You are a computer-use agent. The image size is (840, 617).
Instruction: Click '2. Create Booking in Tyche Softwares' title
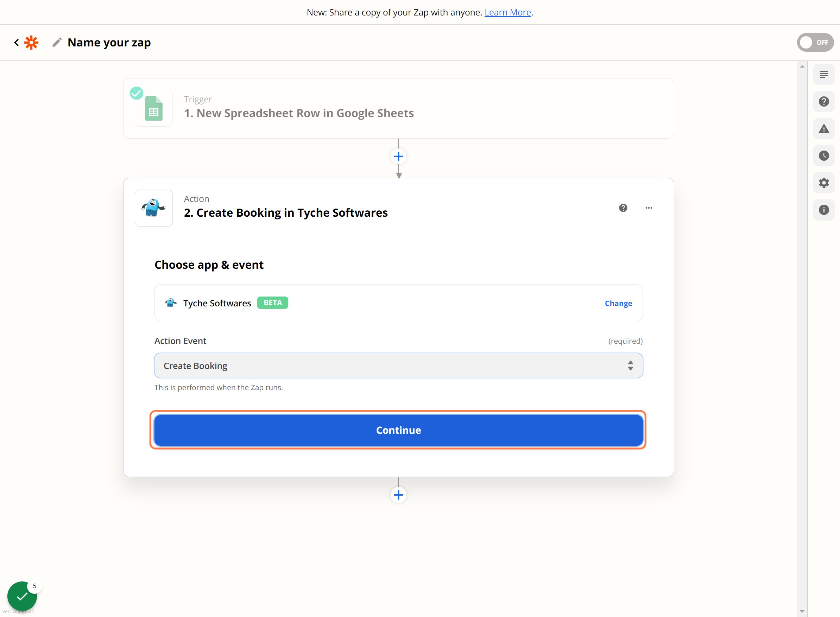[x=285, y=213]
